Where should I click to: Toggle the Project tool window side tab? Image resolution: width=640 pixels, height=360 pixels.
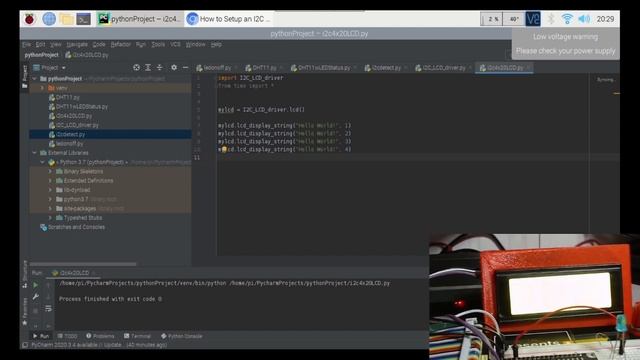tap(24, 76)
